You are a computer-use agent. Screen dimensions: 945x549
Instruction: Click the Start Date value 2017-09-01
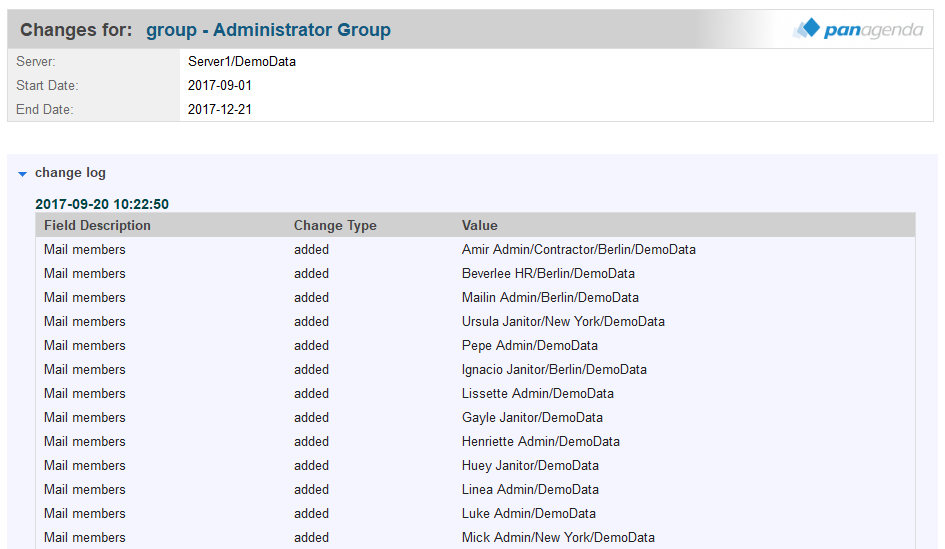pyautogui.click(x=220, y=86)
